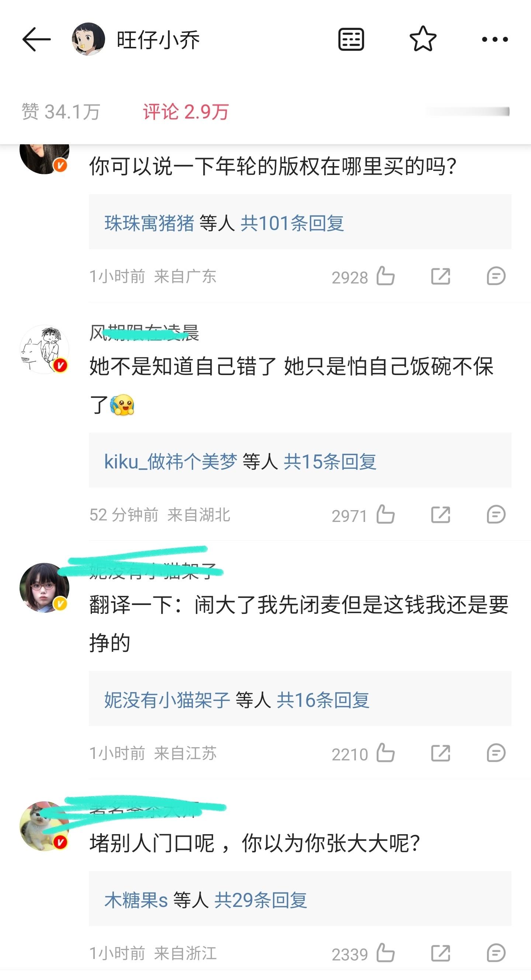The width and height of the screenshot is (531, 980).
Task: Reply to the 浙江 comment via bubble icon
Action: coord(496,953)
